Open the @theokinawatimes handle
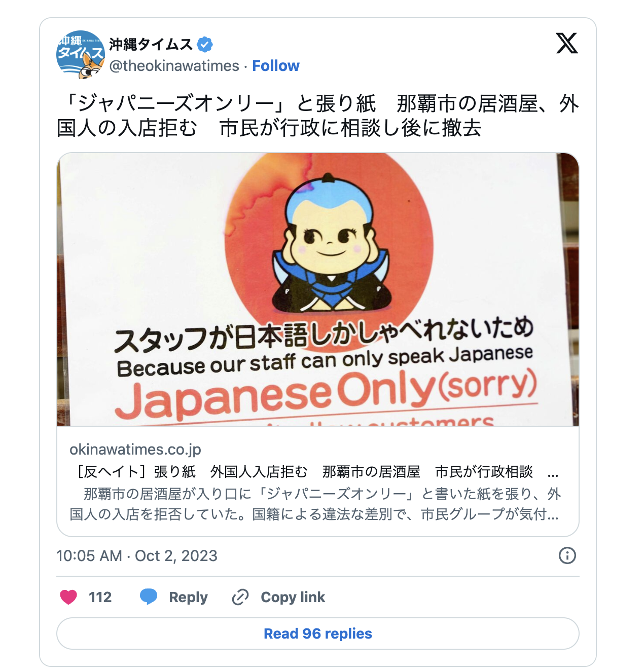644x671 pixels. point(174,66)
